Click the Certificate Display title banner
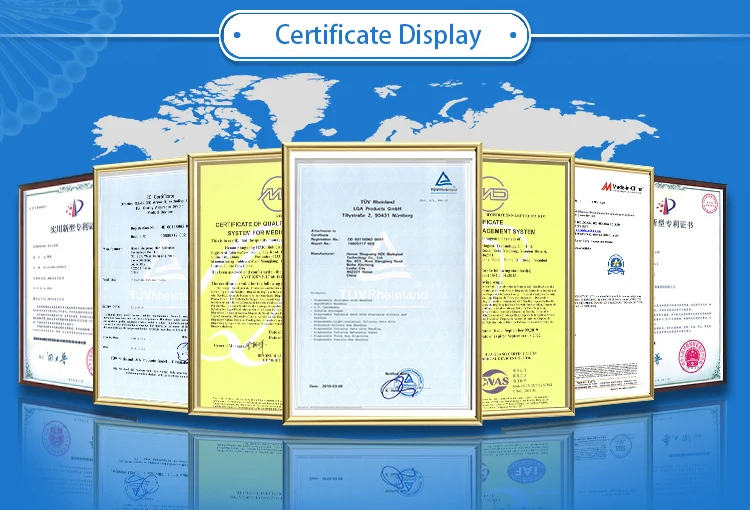This screenshot has height=510, width=750. point(376,36)
